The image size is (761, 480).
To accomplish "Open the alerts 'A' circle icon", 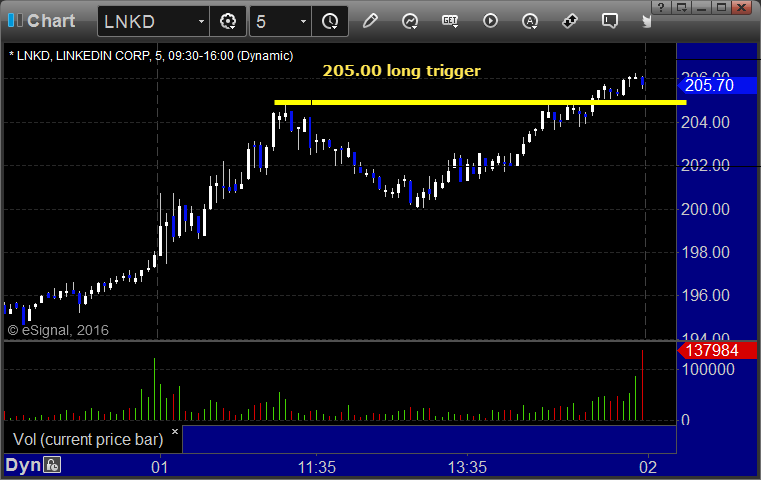I will pos(530,21).
